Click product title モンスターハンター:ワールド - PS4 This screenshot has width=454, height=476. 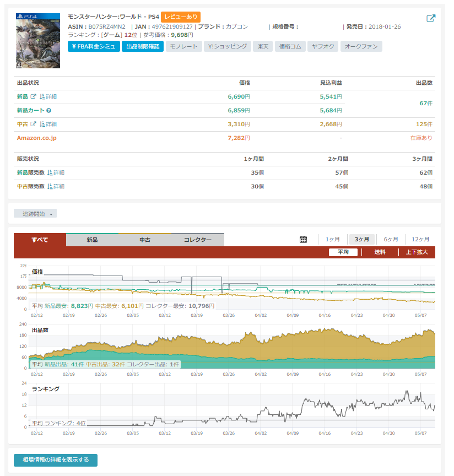(x=113, y=17)
